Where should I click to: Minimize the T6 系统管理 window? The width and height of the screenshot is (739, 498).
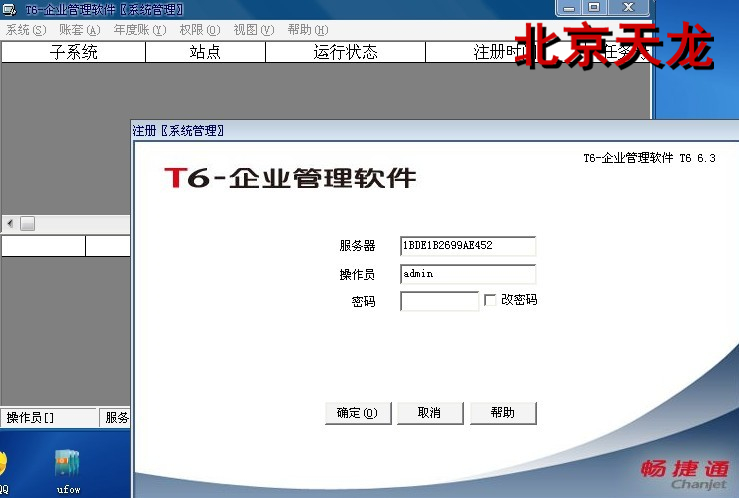[x=569, y=8]
